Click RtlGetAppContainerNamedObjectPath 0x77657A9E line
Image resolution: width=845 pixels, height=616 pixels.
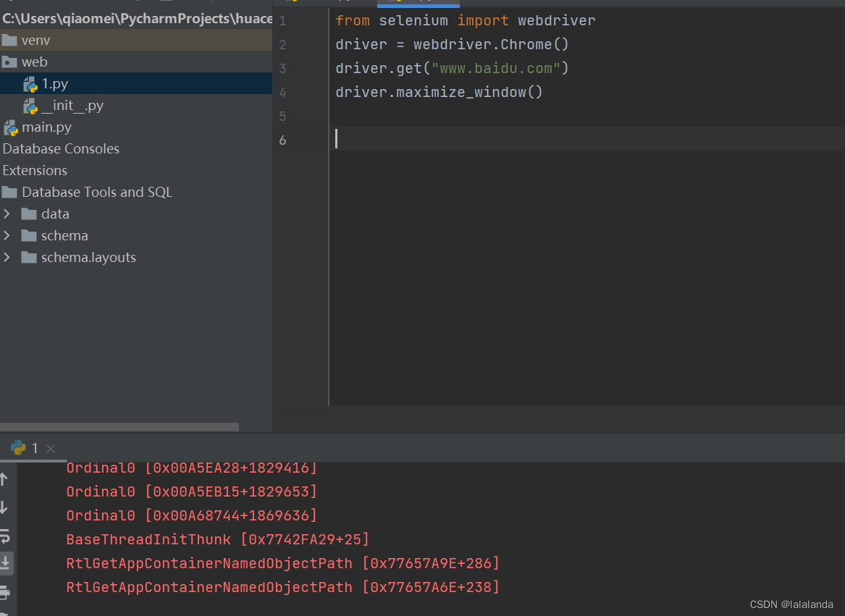pos(282,563)
